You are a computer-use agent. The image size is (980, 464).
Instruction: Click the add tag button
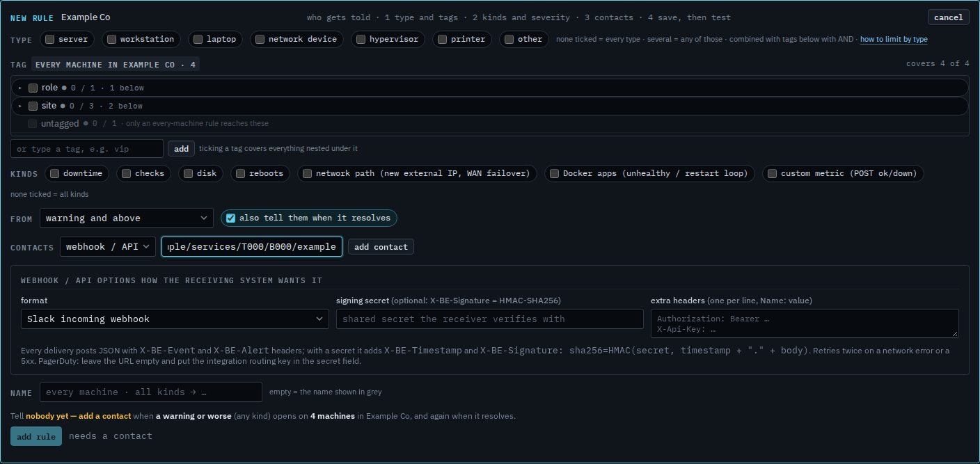[181, 149]
